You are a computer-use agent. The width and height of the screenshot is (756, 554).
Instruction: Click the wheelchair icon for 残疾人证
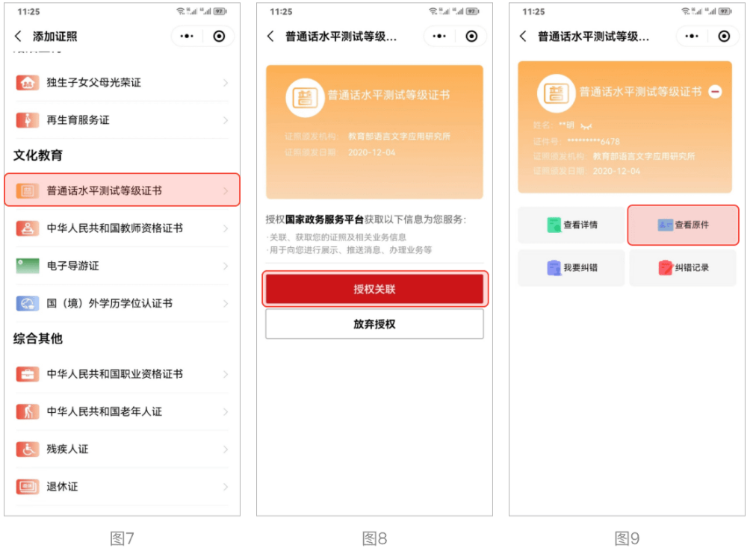(x=28, y=449)
